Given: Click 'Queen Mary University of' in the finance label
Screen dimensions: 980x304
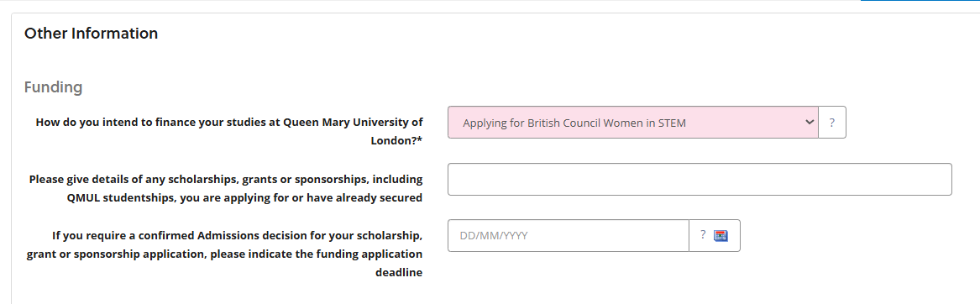Looking at the screenshot, I should tap(354, 122).
